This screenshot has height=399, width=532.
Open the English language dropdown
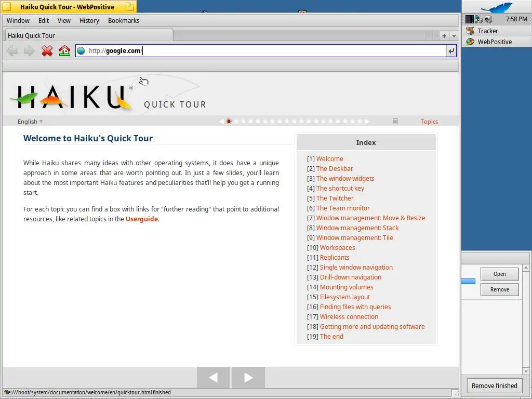click(30, 122)
